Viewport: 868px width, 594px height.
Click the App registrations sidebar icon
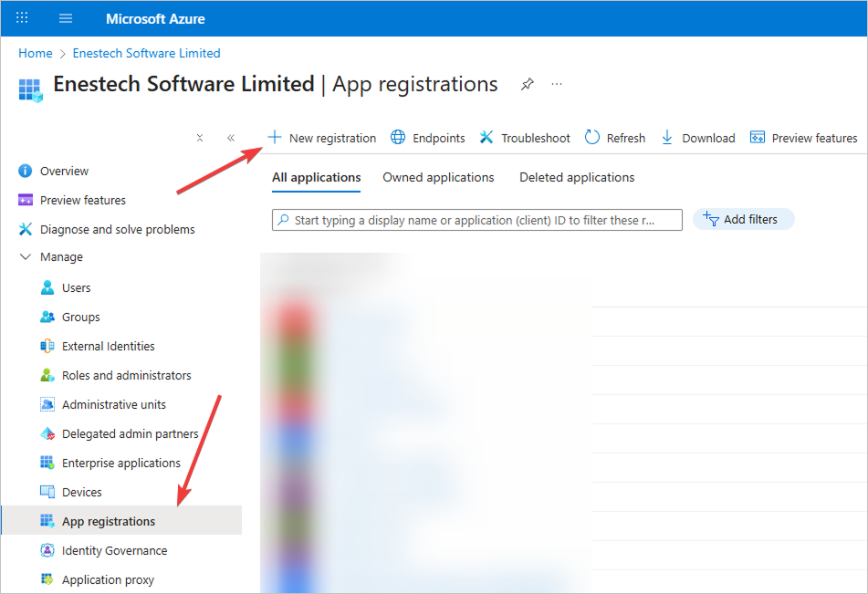47,522
